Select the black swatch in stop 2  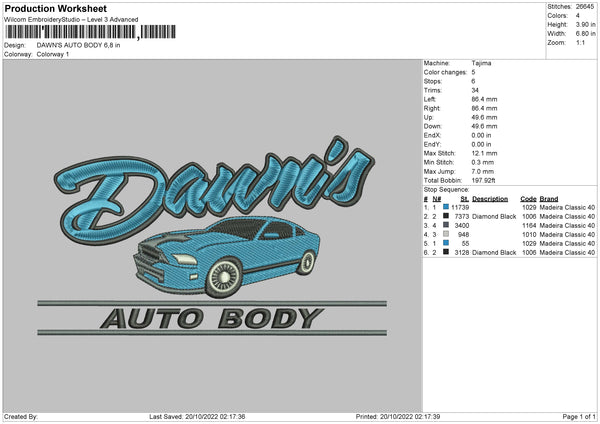pyautogui.click(x=446, y=215)
